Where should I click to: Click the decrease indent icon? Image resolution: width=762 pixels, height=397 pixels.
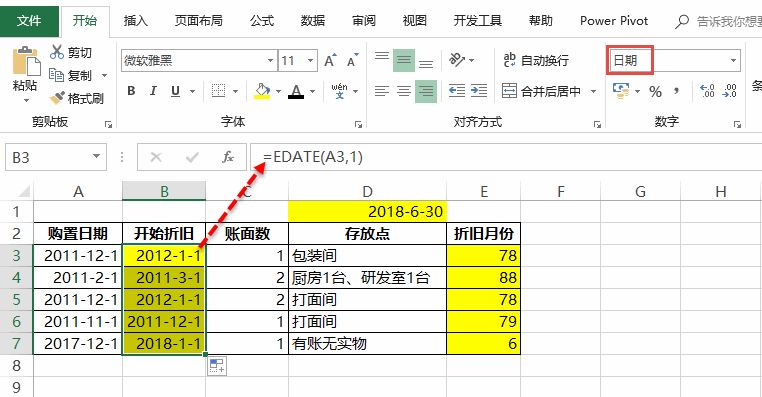point(457,91)
